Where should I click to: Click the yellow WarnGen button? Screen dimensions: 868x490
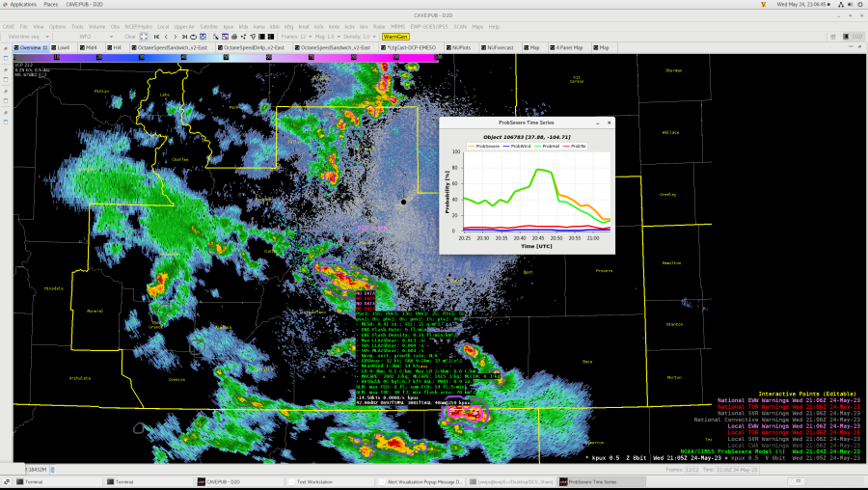395,36
